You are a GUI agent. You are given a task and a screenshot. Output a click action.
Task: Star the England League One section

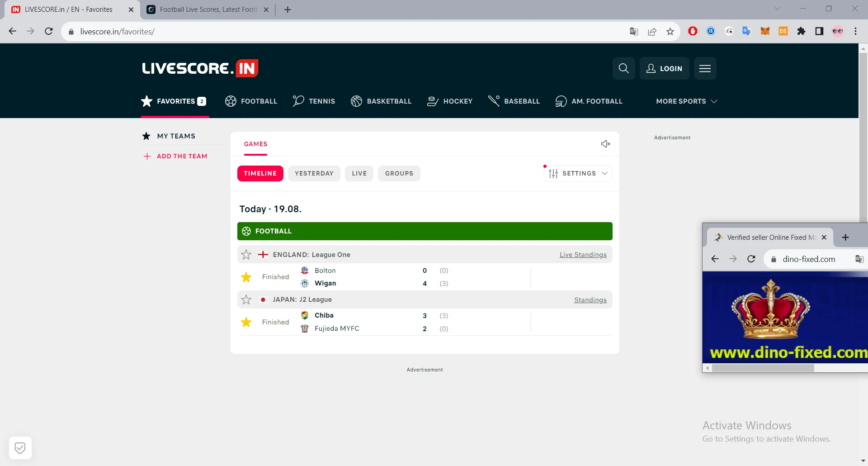[246, 254]
